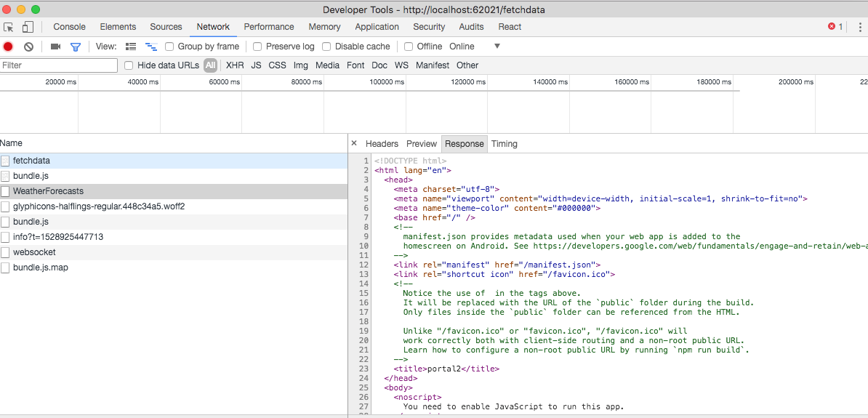Check the Disable cache option

(x=326, y=47)
